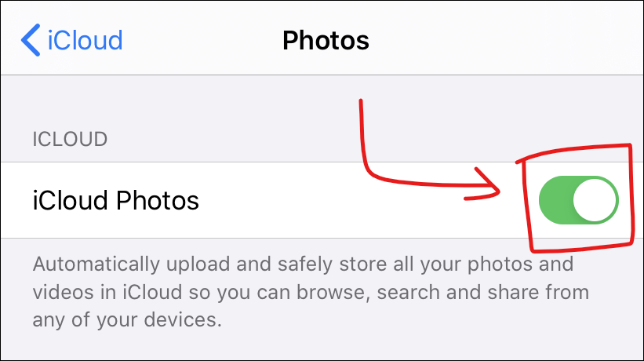644x361 pixels.
Task: Tap the blue back chevron arrow
Action: 31,40
